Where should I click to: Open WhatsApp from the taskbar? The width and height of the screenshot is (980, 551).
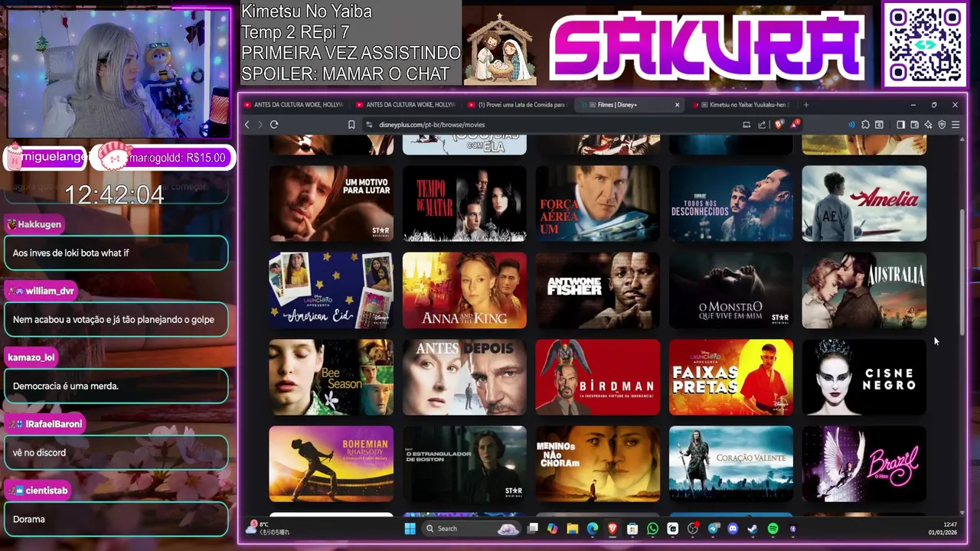click(652, 529)
